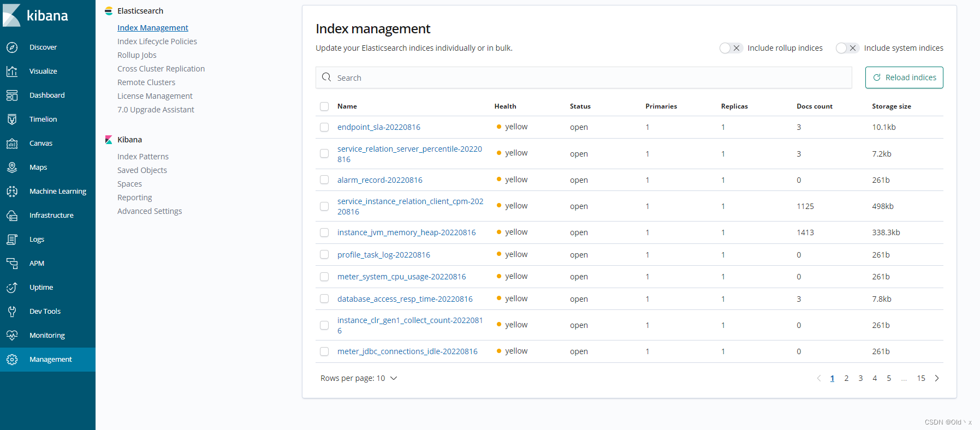Open Index Lifecycle Policies
Viewport: 980px width, 430px height.
point(157,41)
